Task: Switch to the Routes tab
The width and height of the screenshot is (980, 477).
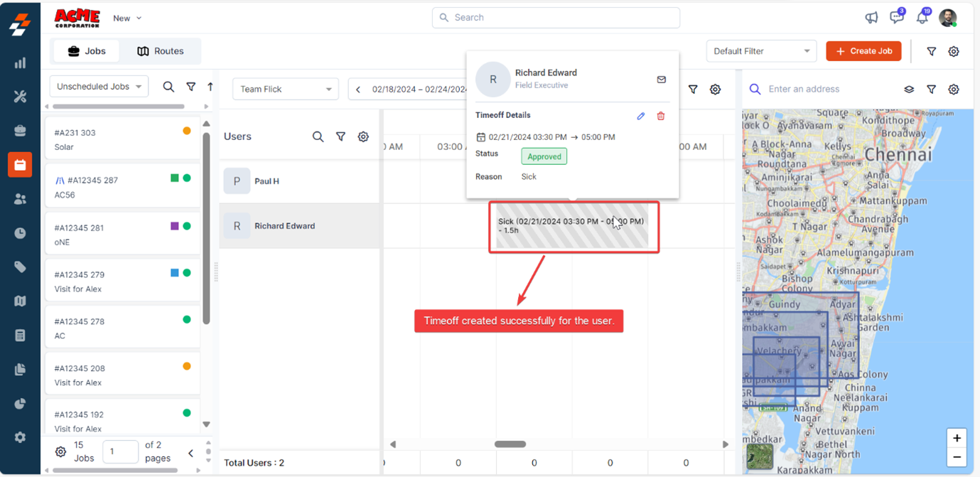Action: pos(160,51)
